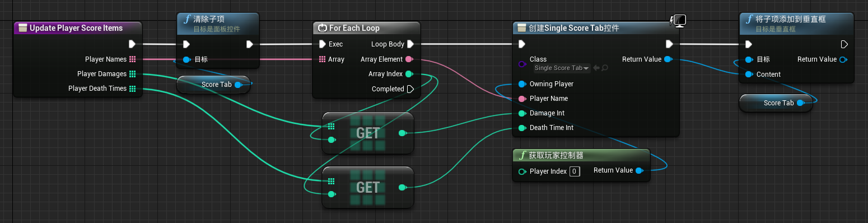Viewport: 868px width, 223px height.
Task: Click the Owning Player input pin
Action: 522,84
